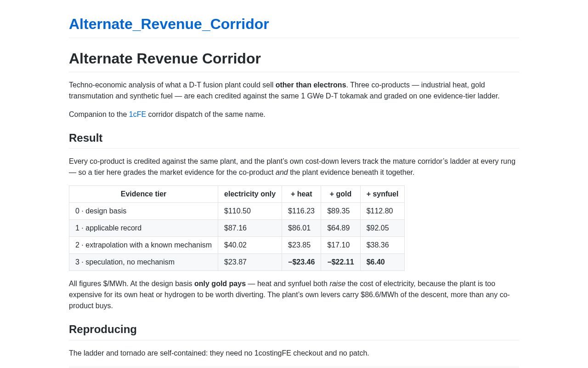
Task: Select the "+ gold" column header
Action: click(x=340, y=194)
